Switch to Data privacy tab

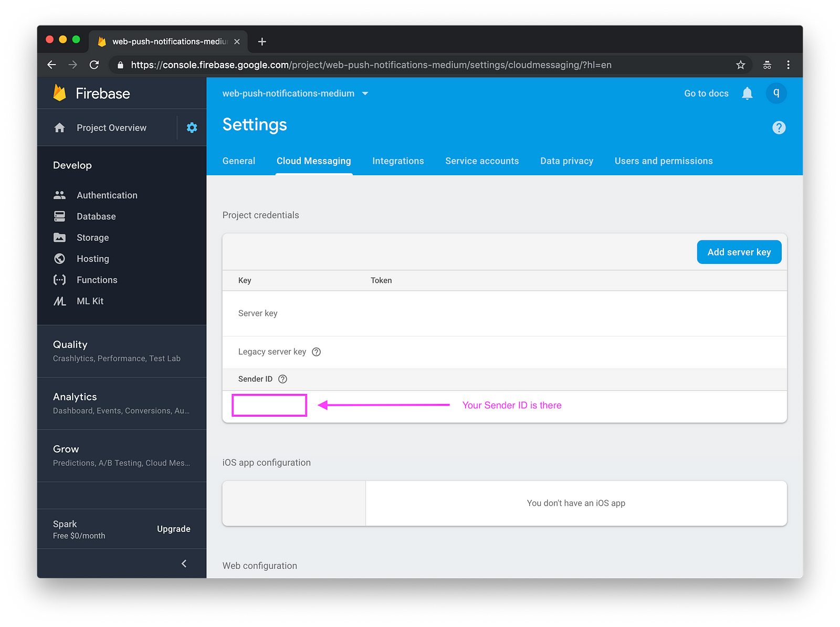point(567,161)
